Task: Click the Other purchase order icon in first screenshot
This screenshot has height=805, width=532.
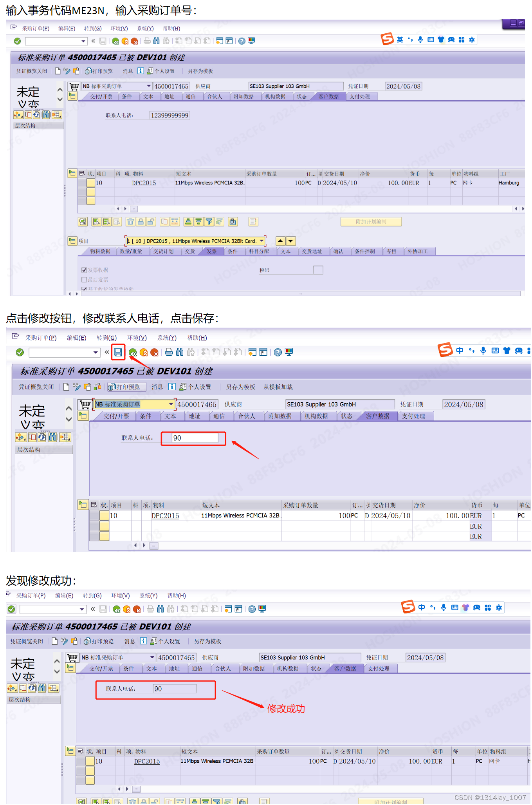Action: pos(76,71)
